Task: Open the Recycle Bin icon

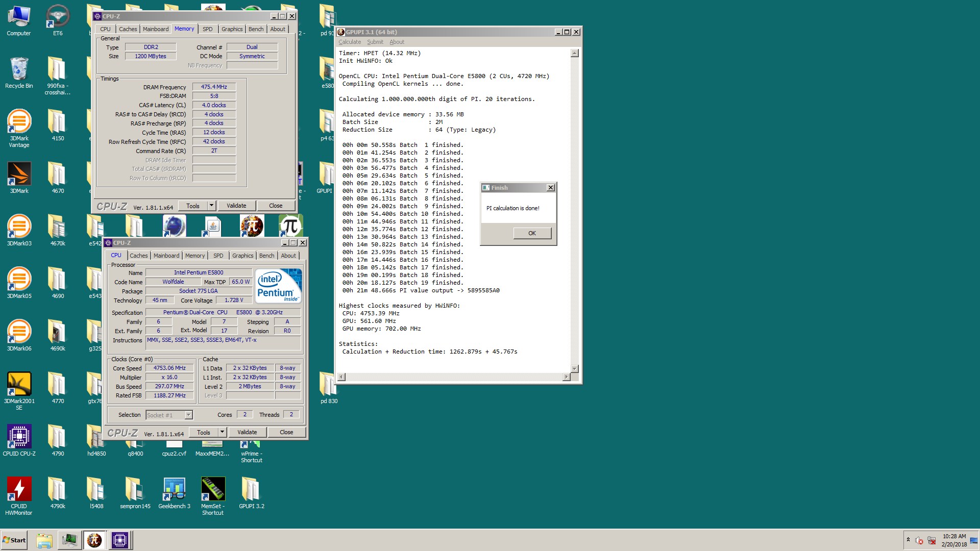Action: tap(19, 73)
